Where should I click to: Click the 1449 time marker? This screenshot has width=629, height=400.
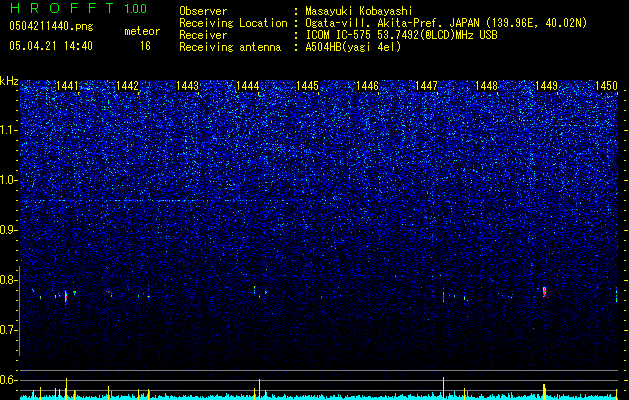click(546, 86)
